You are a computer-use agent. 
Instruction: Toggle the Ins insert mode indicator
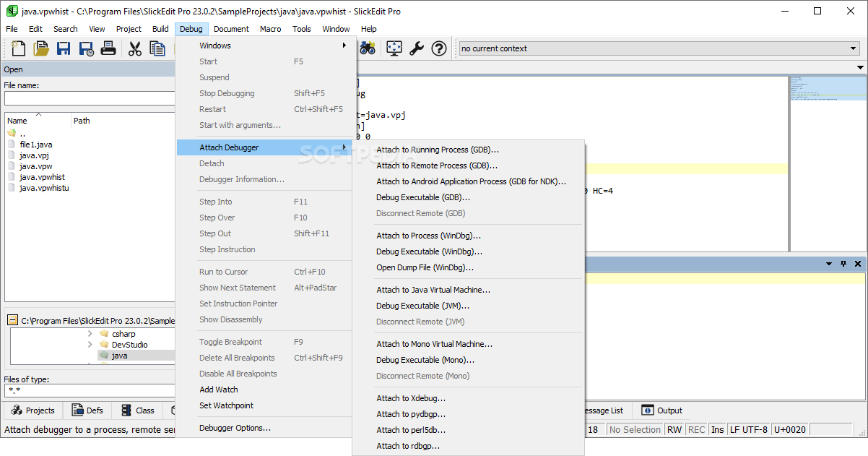pos(717,429)
